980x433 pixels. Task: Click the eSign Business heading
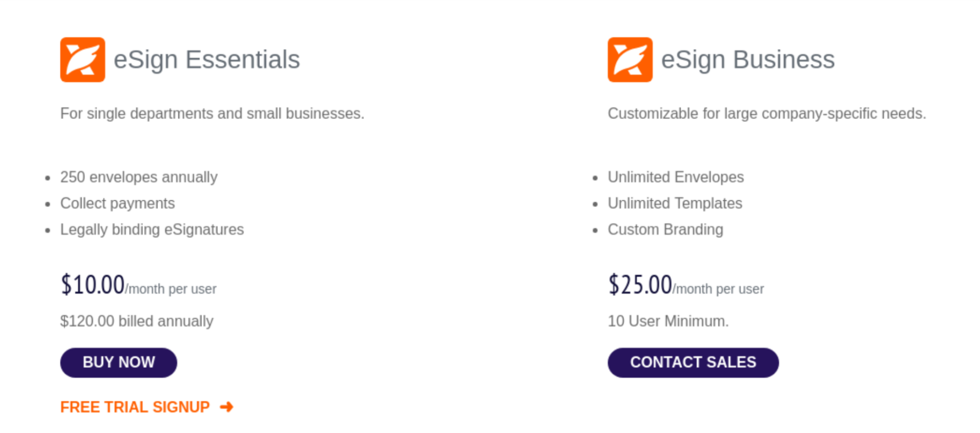click(x=748, y=59)
